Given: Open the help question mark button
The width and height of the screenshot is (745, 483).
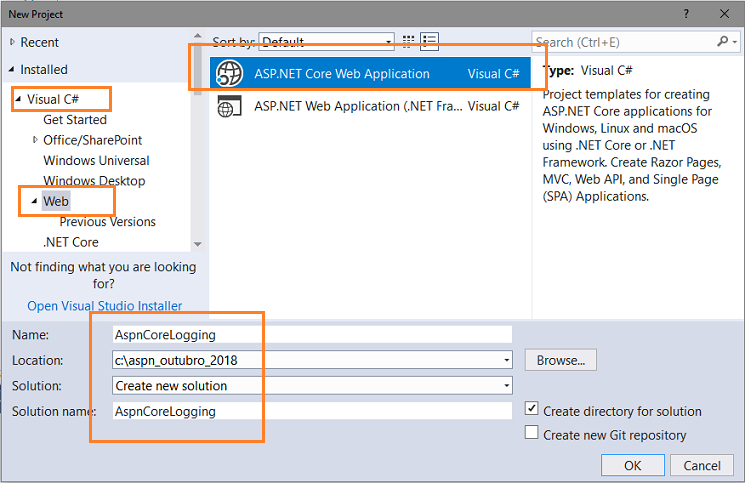Looking at the screenshot, I should click(x=686, y=14).
